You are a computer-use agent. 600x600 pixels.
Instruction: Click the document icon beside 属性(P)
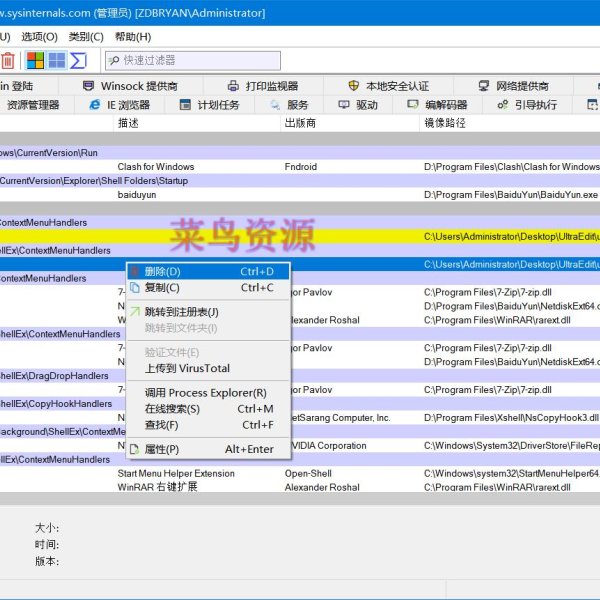(135, 449)
